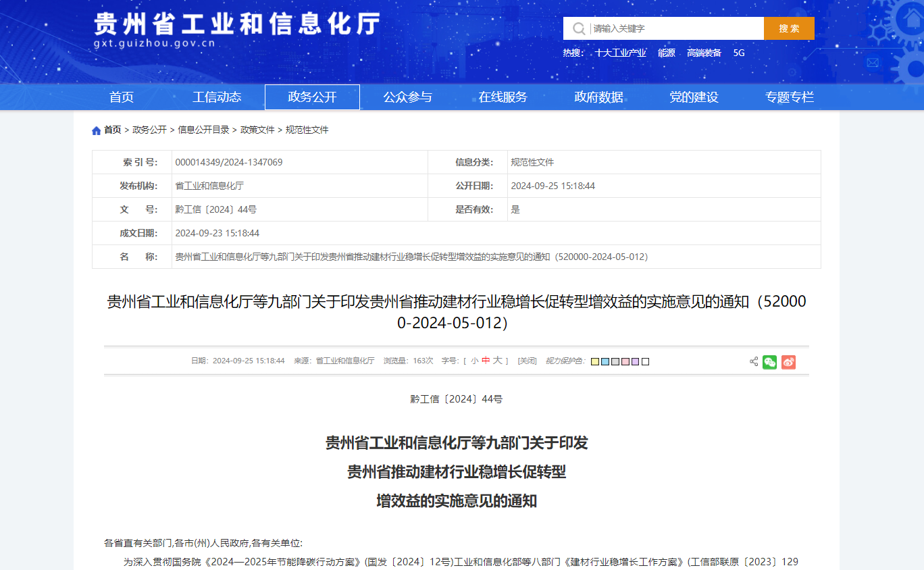Focus the keyword search input field

675,29
